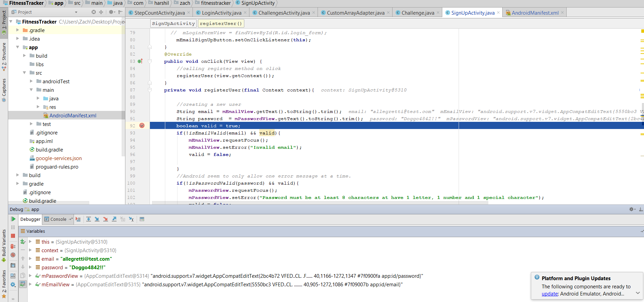
Task: Expand the java folder under main
Action: coord(38,98)
